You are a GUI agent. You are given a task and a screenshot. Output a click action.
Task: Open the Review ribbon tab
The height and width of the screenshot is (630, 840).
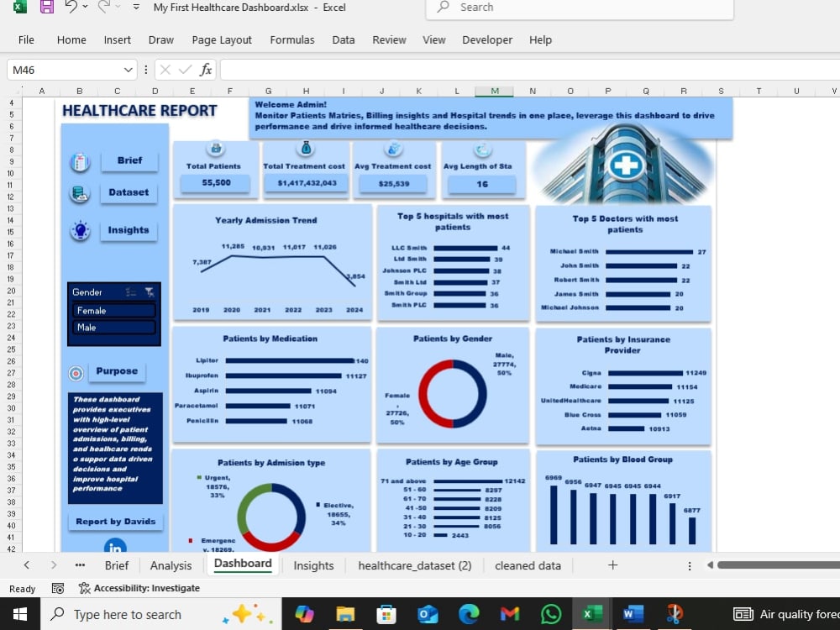point(390,40)
